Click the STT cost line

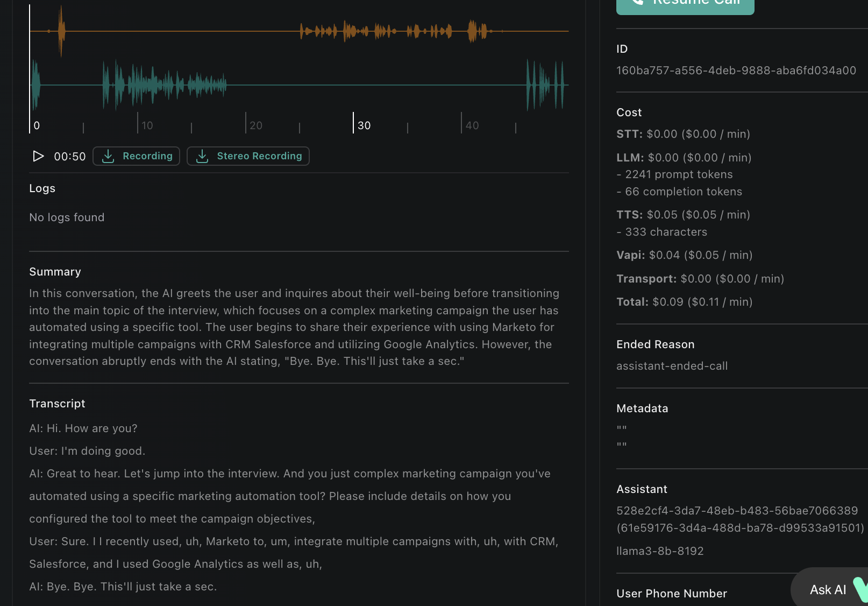[683, 134]
